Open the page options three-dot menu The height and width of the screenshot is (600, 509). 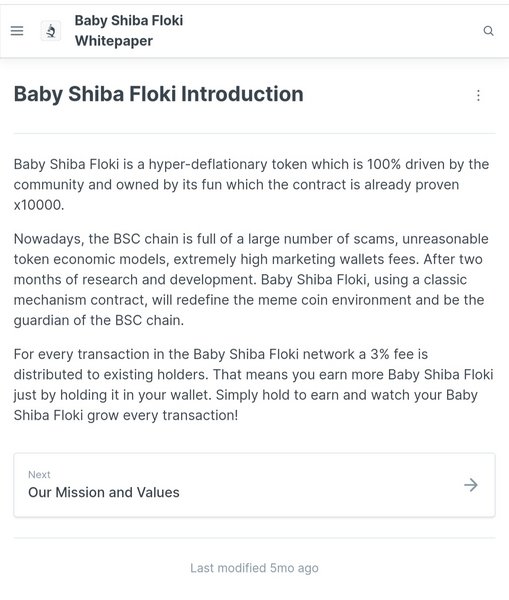478,95
